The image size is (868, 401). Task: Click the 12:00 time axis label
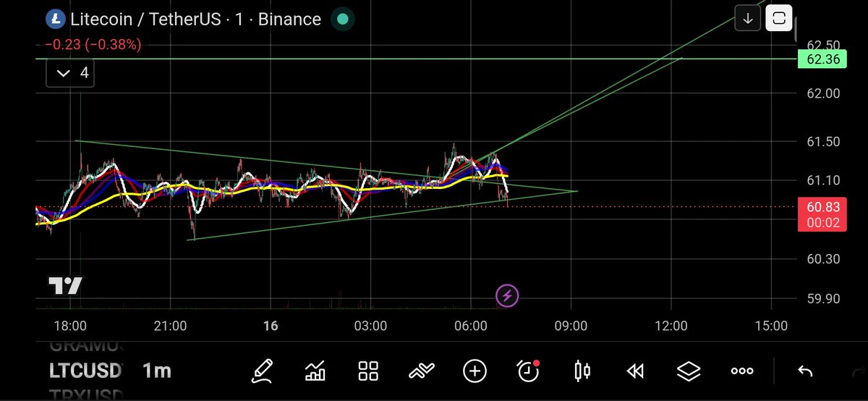[x=671, y=326]
